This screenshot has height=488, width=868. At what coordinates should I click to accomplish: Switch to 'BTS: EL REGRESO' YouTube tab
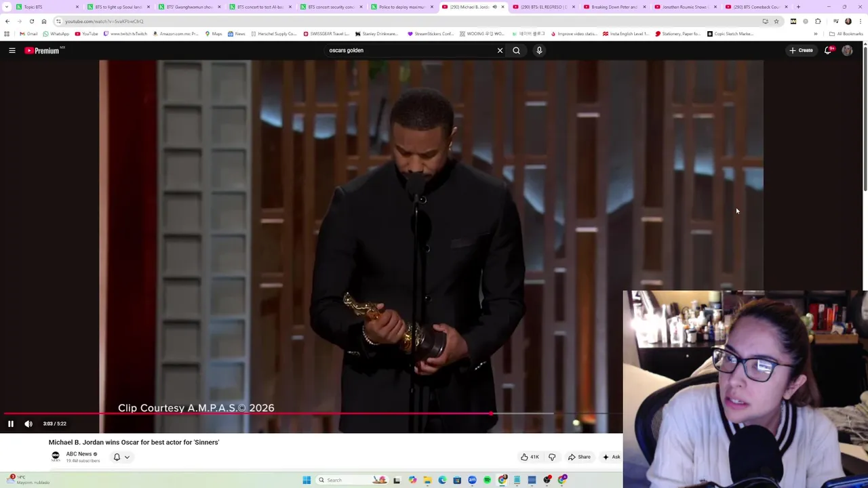pyautogui.click(x=542, y=7)
